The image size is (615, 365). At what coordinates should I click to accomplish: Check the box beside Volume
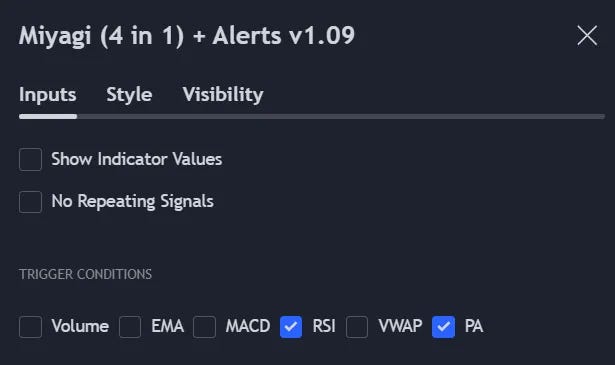(30, 327)
